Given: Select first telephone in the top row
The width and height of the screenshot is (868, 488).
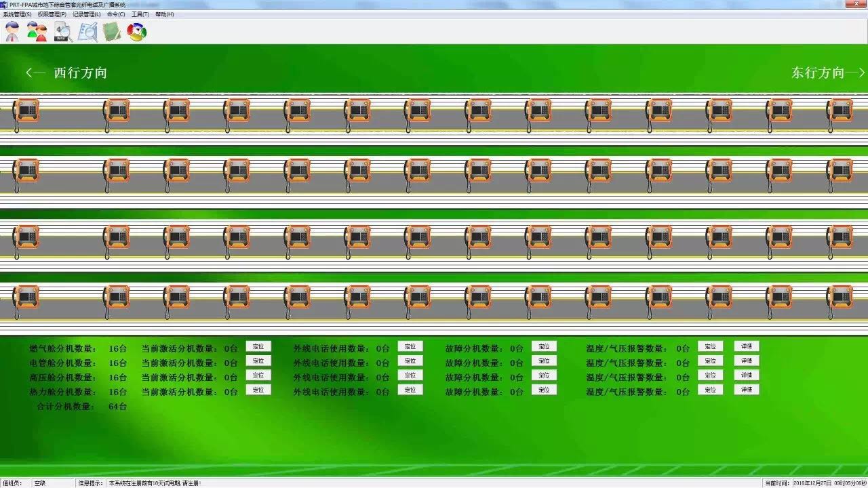Looking at the screenshot, I should [26, 111].
